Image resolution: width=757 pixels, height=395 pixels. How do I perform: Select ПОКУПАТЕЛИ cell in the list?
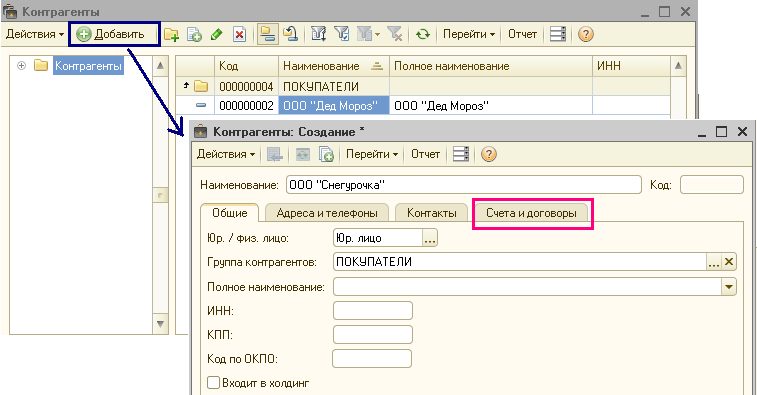pos(334,86)
